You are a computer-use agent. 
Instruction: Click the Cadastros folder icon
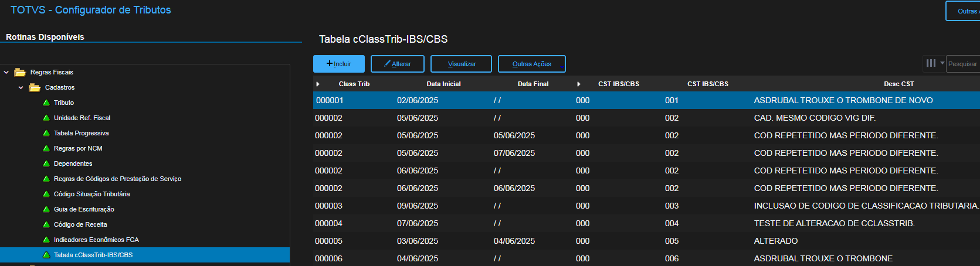[x=35, y=87]
